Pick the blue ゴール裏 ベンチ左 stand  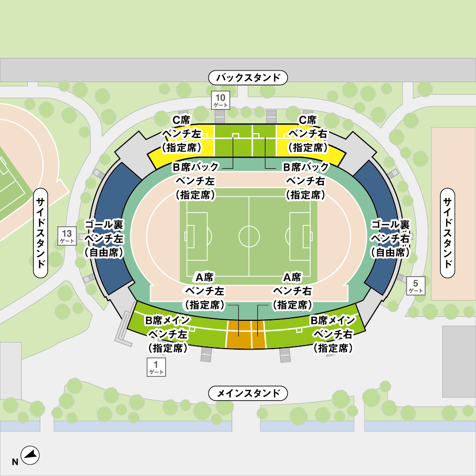[114, 228]
